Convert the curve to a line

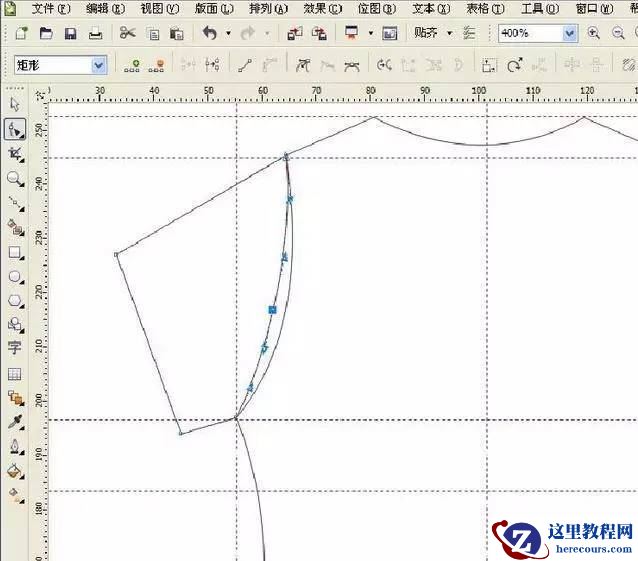point(245,65)
